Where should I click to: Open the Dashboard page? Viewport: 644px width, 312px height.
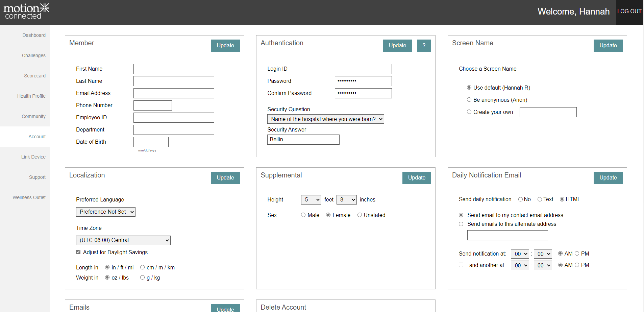34,35
